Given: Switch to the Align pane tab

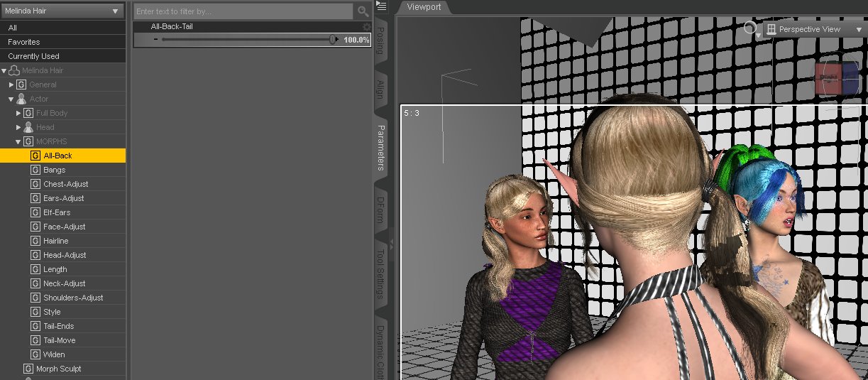Looking at the screenshot, I should coord(380,89).
